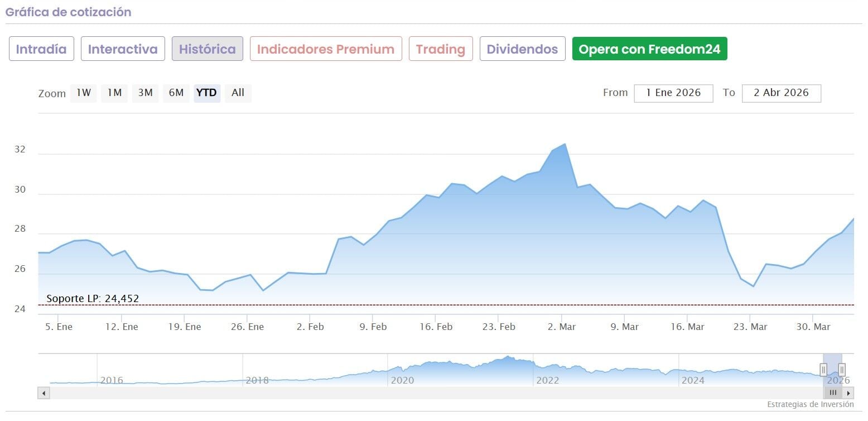Select the 6M zoom range

(x=176, y=93)
